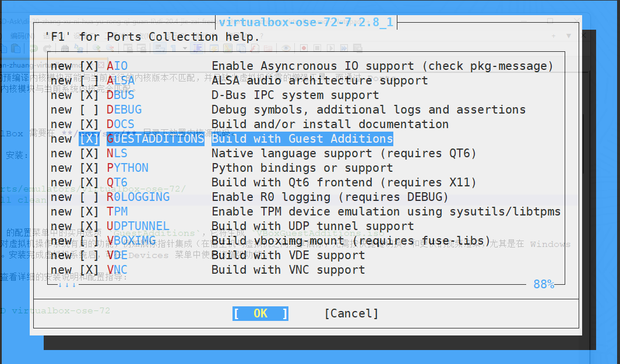Click 'Build with Qt6 frontend' description
The height and width of the screenshot is (364, 620).
click(x=344, y=183)
